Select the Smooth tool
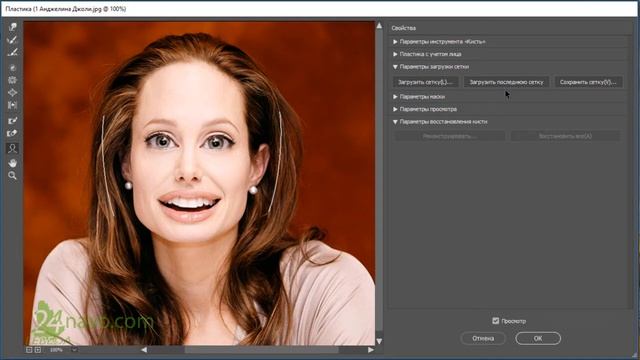Screen dimensions: 640x360 pyautogui.click(x=12, y=52)
